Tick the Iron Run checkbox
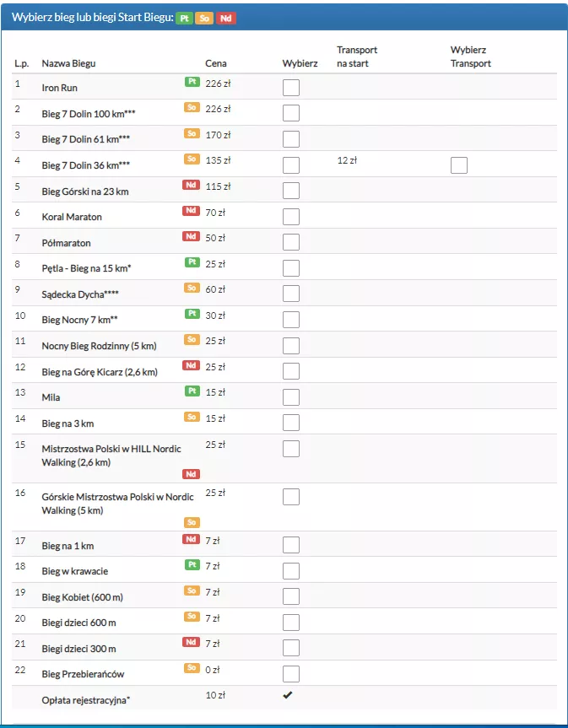 pos(290,88)
